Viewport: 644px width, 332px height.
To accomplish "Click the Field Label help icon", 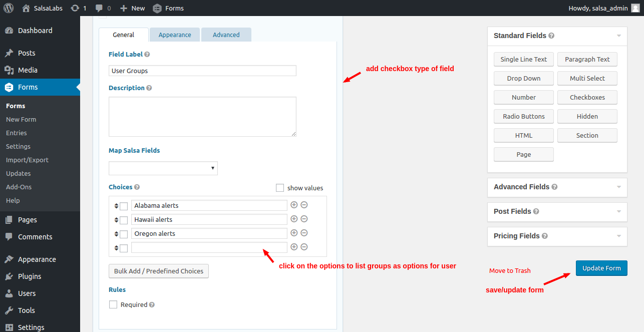I will [147, 54].
